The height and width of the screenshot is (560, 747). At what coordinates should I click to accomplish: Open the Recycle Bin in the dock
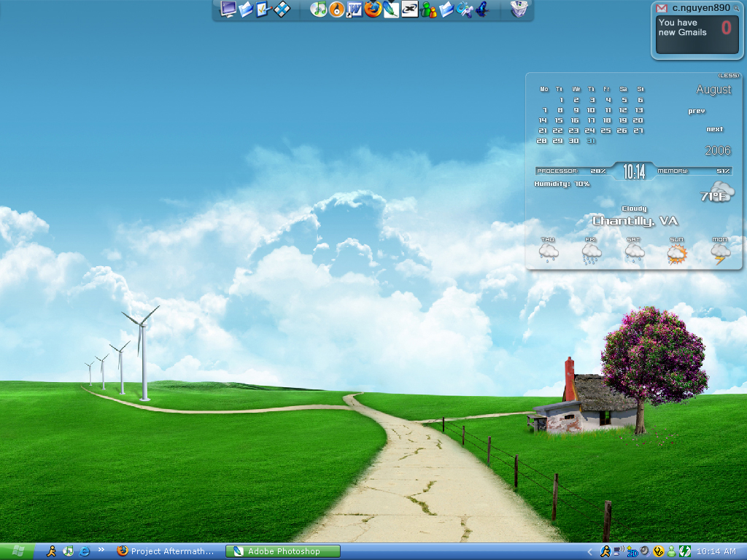coord(519,9)
